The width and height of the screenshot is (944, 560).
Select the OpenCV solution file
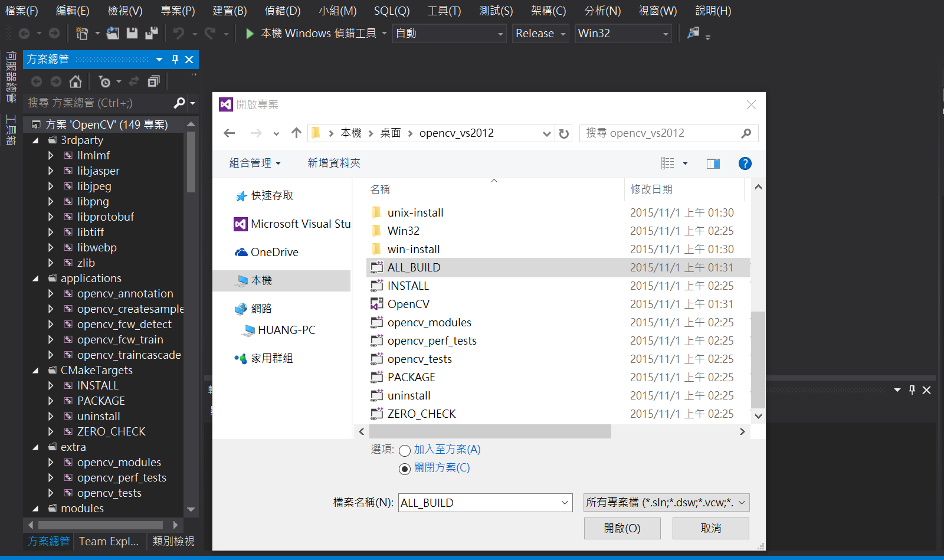pos(408,304)
